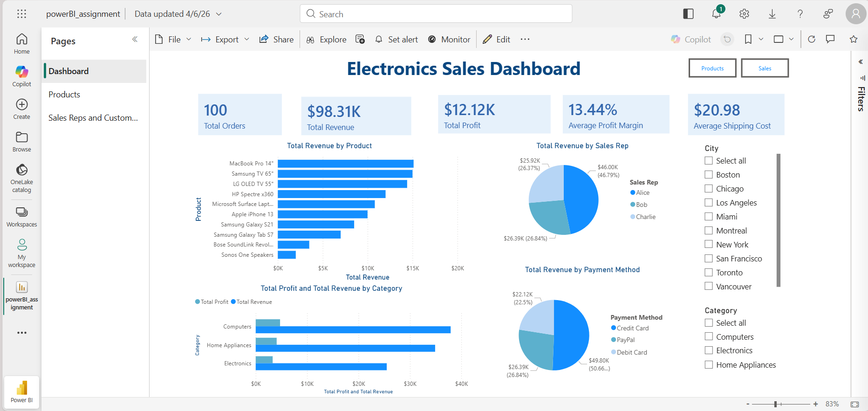Click the Search input box
This screenshot has height=411, width=868.
[436, 14]
